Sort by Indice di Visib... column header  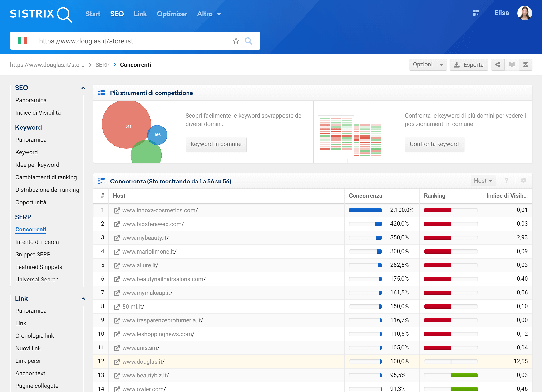pos(507,196)
